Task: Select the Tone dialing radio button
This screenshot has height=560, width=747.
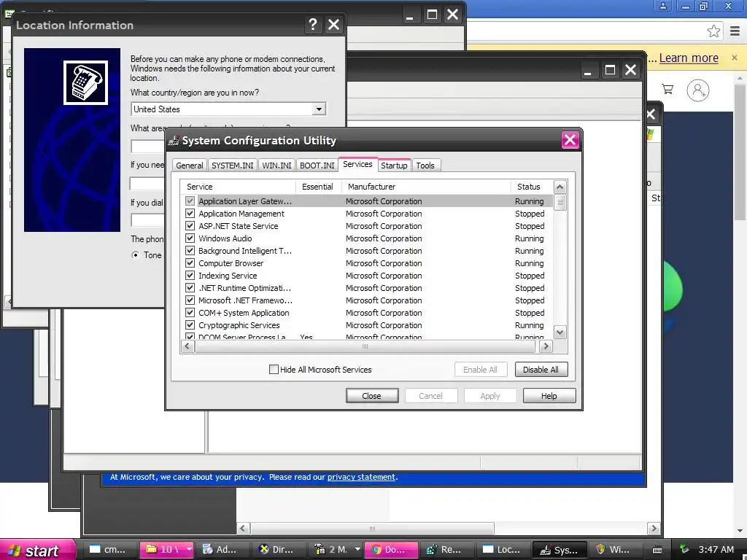Action: click(x=135, y=254)
